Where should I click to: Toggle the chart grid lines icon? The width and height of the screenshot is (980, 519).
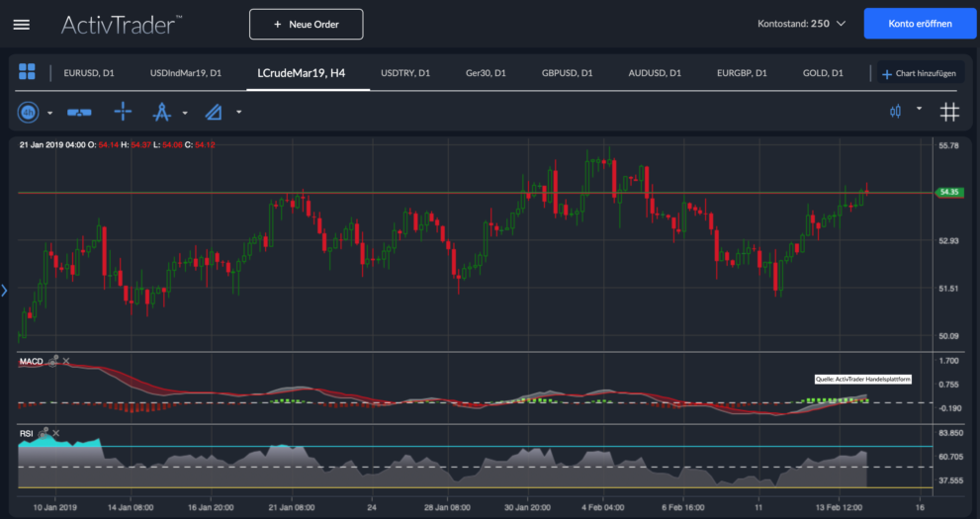coord(949,112)
